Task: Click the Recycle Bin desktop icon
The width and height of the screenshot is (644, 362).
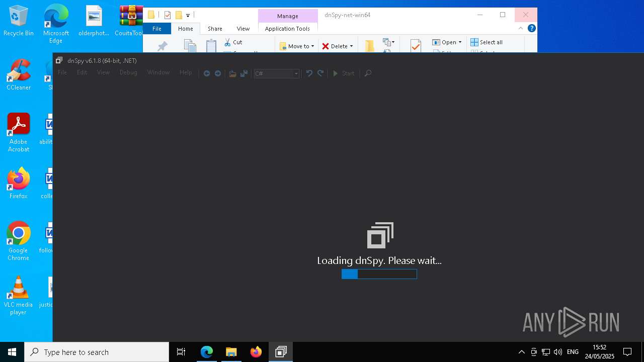Action: [x=19, y=21]
